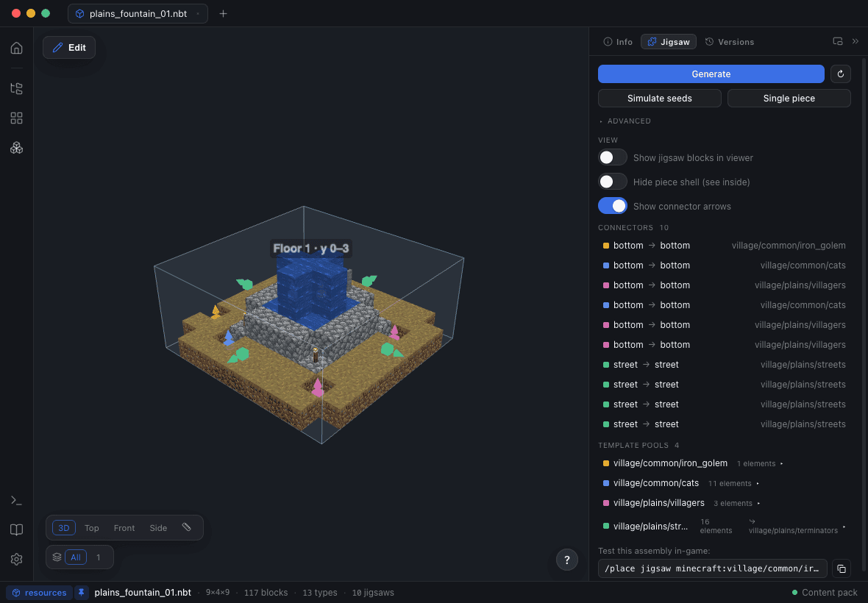The height and width of the screenshot is (603, 868).
Task: Close the plains_fountain_01.nbt tab
Action: pos(198,14)
